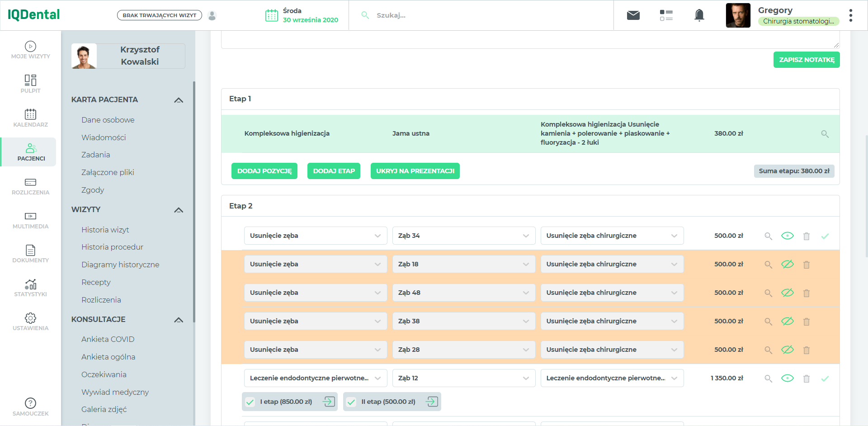Click magnifier icon in Ząb 12 row
Image resolution: width=868 pixels, height=426 pixels.
[768, 379]
